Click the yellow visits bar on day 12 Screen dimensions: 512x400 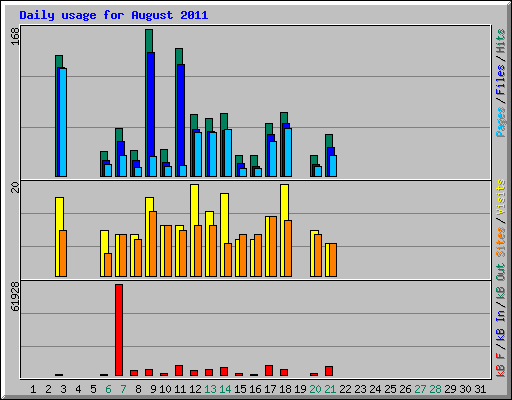[x=195, y=204]
